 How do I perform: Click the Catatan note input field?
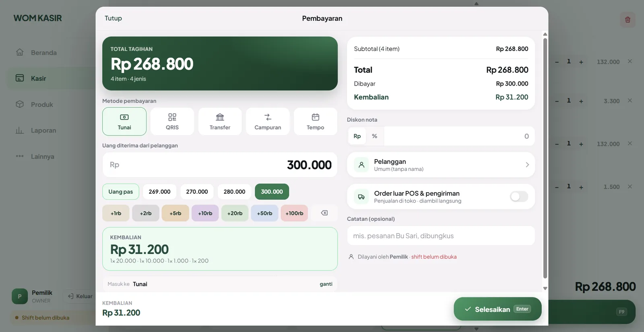[441, 236]
